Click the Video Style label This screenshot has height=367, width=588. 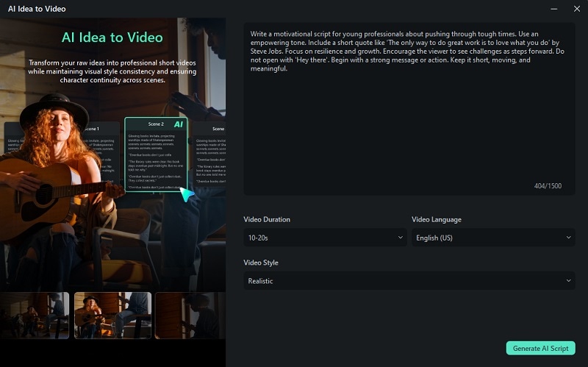[261, 263]
